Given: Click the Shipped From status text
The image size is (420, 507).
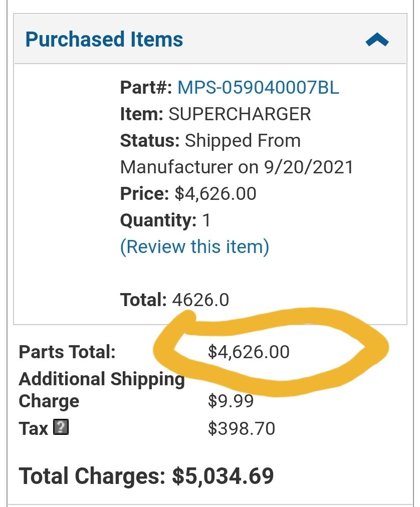Looking at the screenshot, I should click(243, 141).
